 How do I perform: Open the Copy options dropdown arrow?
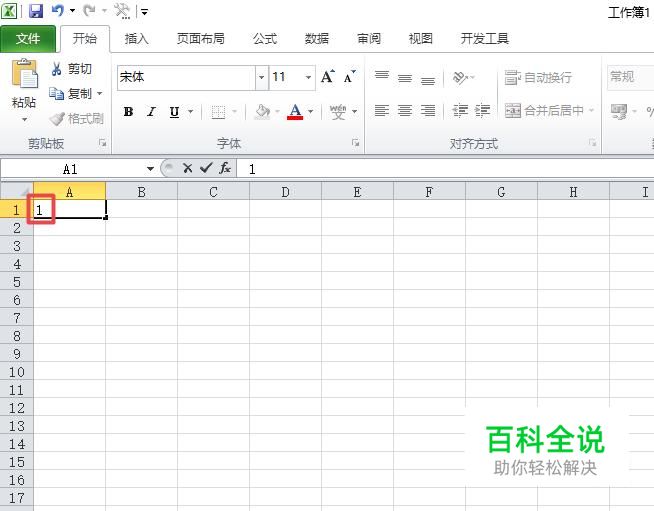(x=99, y=93)
